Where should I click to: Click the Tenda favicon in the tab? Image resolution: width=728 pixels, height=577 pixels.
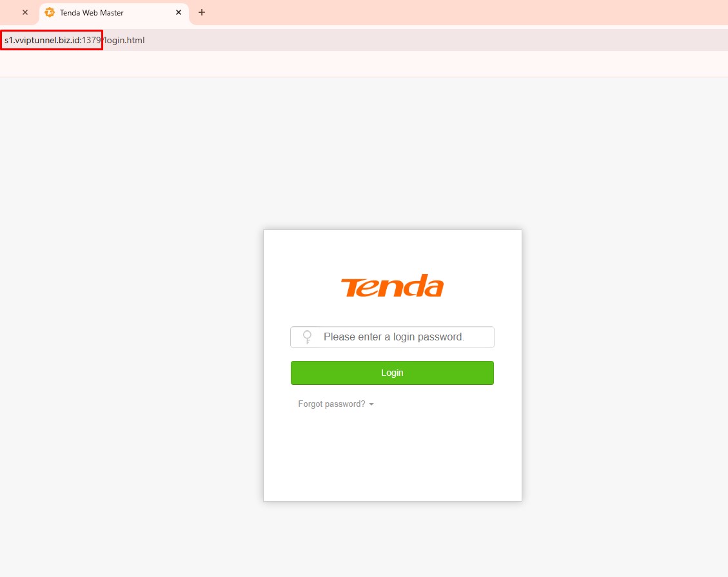pos(49,12)
